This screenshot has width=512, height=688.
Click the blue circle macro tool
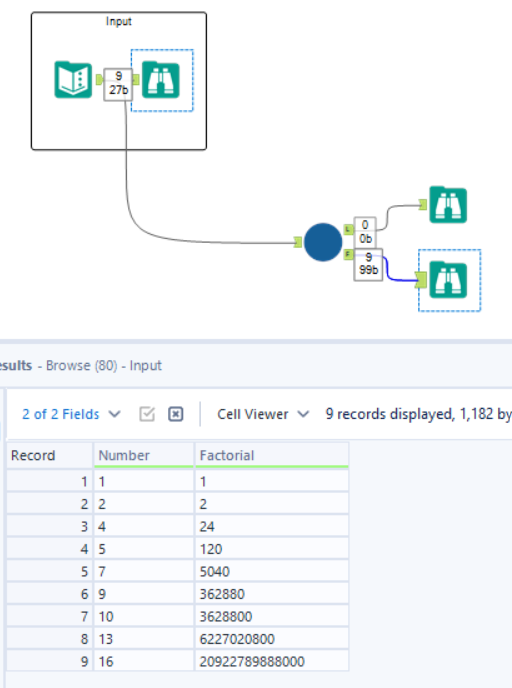pos(323,242)
